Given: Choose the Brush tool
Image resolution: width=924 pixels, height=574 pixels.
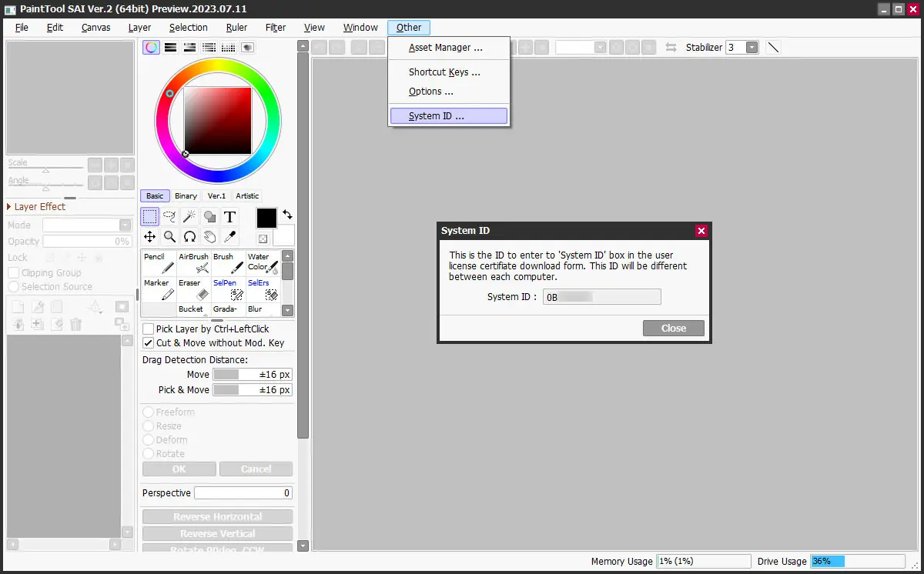Looking at the screenshot, I should coord(229,263).
